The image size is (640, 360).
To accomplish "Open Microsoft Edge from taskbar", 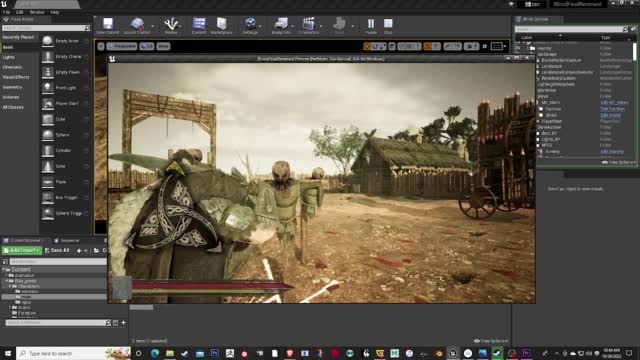I will click(155, 353).
